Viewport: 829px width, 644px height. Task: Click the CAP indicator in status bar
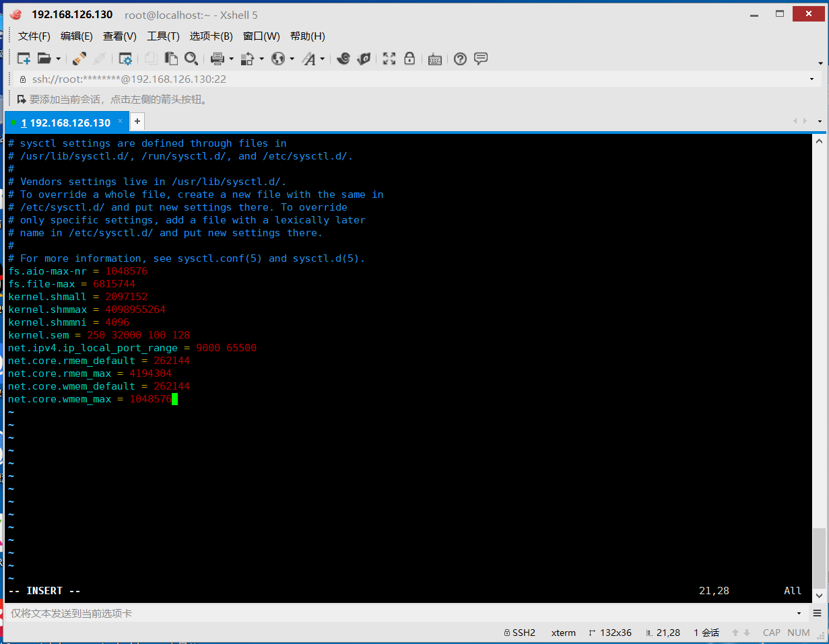pos(772,633)
